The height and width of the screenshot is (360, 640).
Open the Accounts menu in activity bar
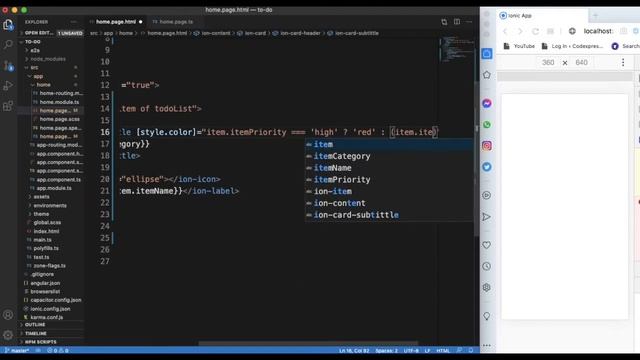[8, 315]
